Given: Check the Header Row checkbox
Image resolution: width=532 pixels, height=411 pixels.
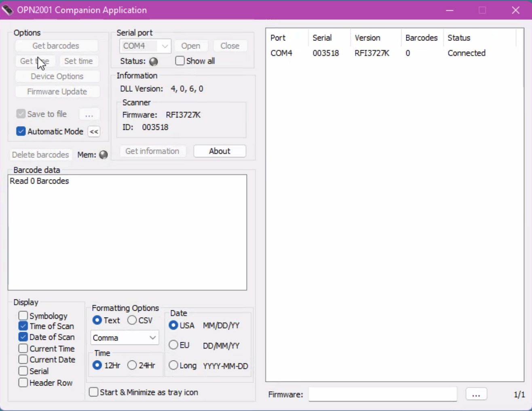Looking at the screenshot, I should click(x=23, y=383).
